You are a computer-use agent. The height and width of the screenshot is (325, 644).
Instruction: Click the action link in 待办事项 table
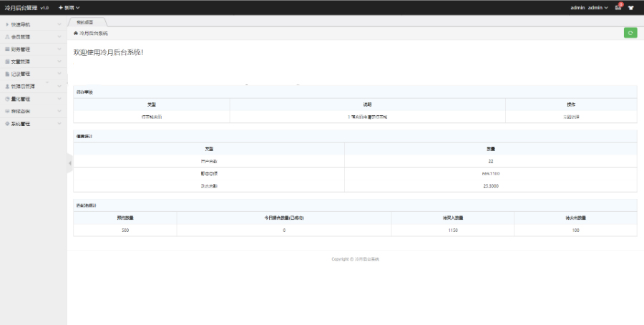[x=571, y=117]
